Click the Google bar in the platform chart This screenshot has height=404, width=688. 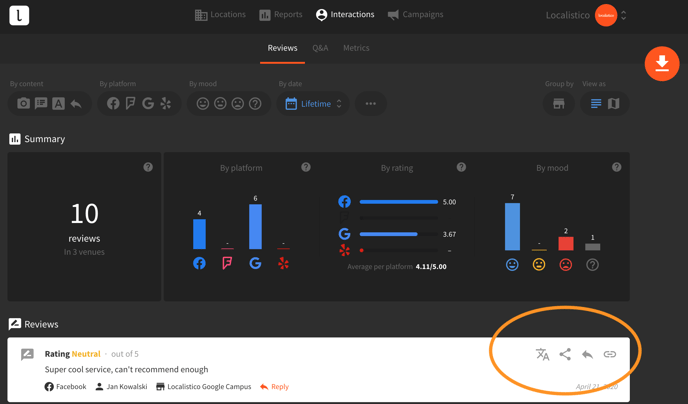point(255,227)
